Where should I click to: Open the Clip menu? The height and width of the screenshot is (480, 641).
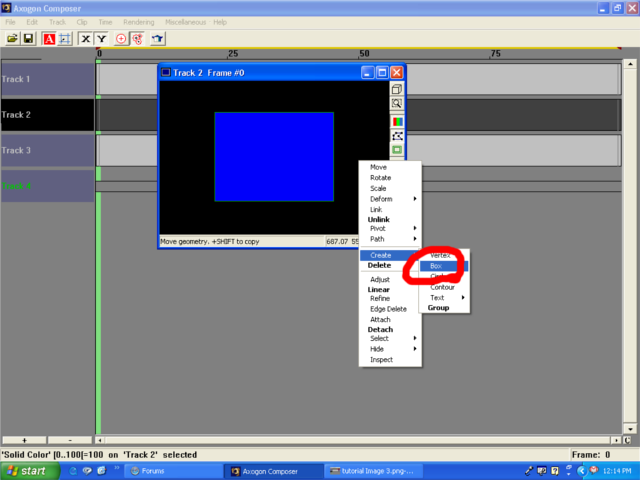pos(82,22)
